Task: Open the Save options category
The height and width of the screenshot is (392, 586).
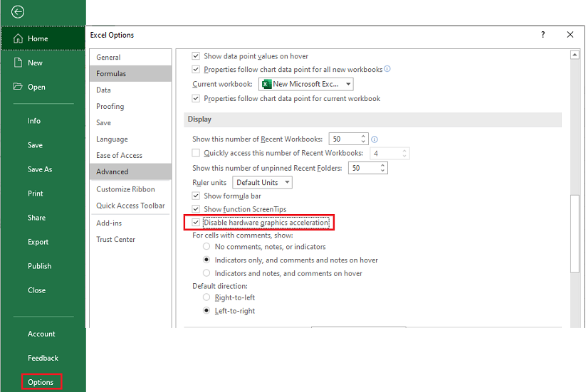Action: coord(130,123)
